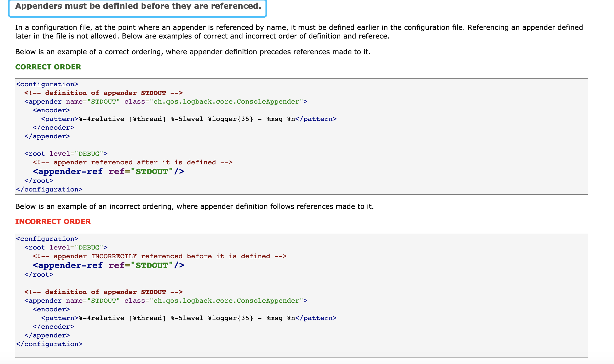Screen dimensions: 614x364
Task: Click the </appender> closing tag in the incorrect-order block
Action: point(47,336)
